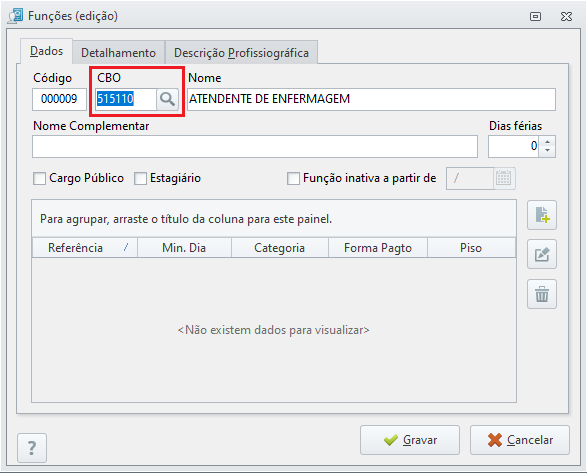
Task: Enable the Cargo Público checkbox
Action: pyautogui.click(x=39, y=178)
